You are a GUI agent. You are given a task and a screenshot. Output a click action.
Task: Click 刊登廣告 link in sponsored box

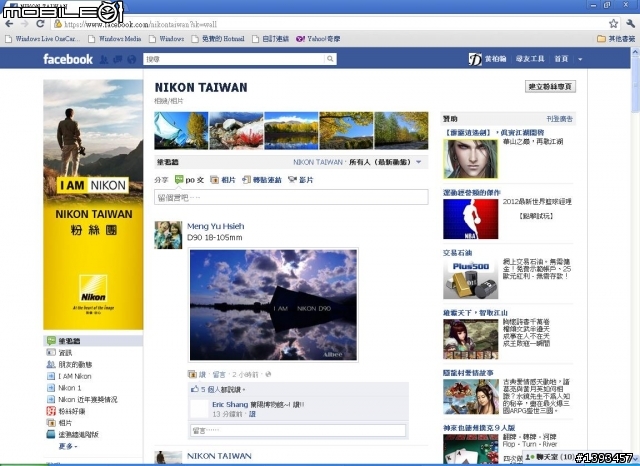pyautogui.click(x=560, y=119)
